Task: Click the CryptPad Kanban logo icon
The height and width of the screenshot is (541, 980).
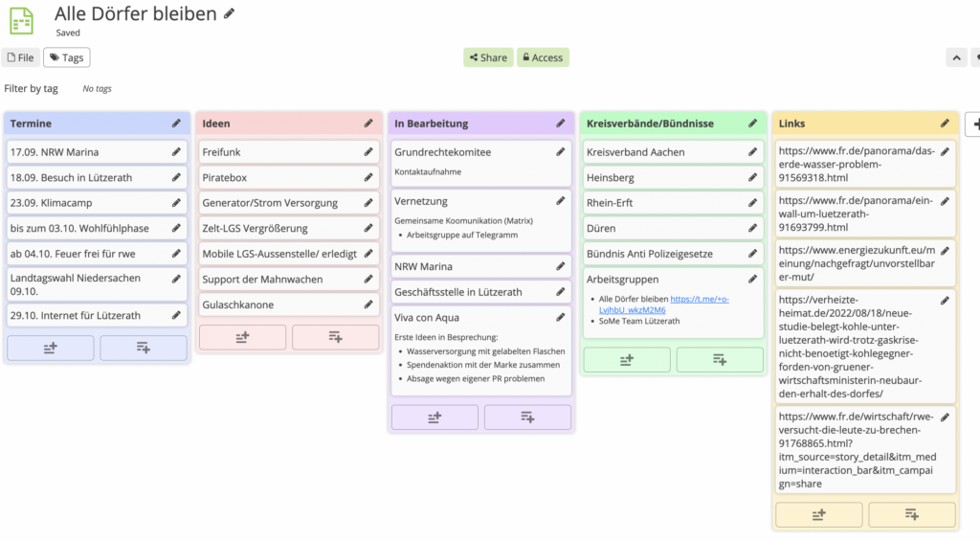Action: [x=21, y=20]
